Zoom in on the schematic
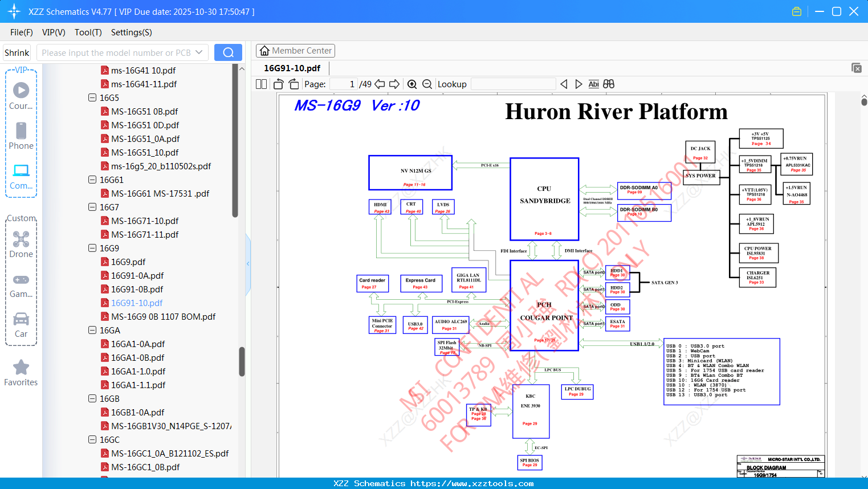 pyautogui.click(x=412, y=84)
